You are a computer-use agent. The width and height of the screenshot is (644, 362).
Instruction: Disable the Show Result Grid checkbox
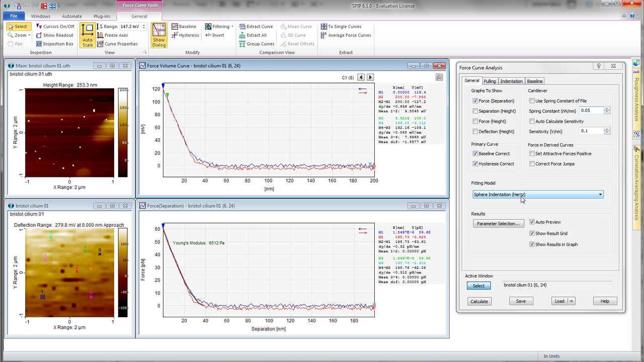532,233
